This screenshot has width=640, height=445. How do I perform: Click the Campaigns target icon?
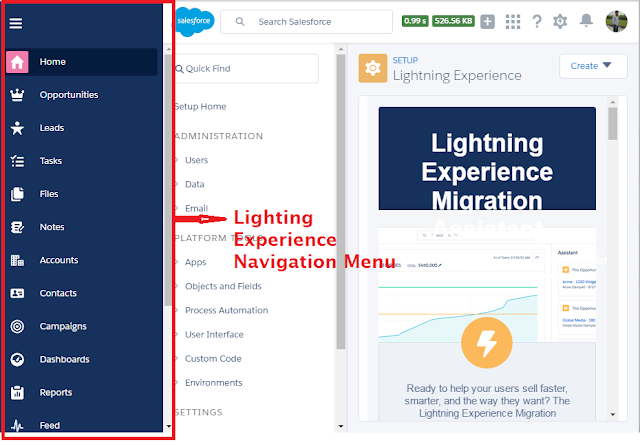(17, 327)
